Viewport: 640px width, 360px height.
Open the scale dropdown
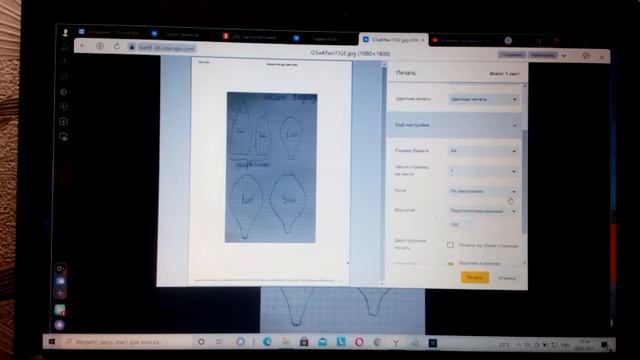point(483,211)
